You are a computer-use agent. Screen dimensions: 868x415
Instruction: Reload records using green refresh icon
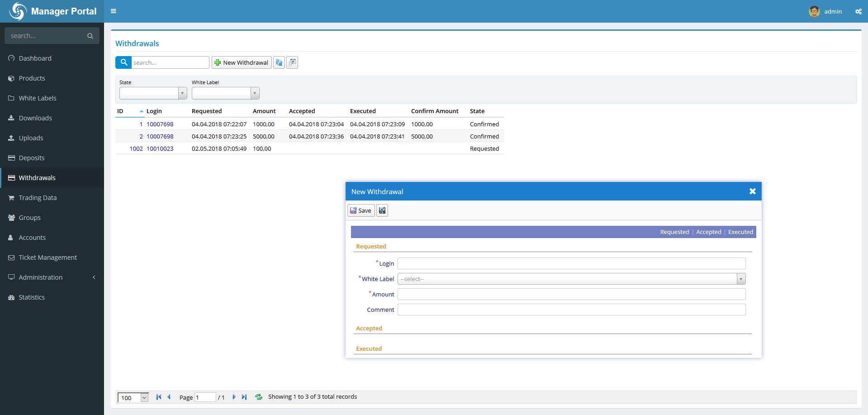(259, 397)
